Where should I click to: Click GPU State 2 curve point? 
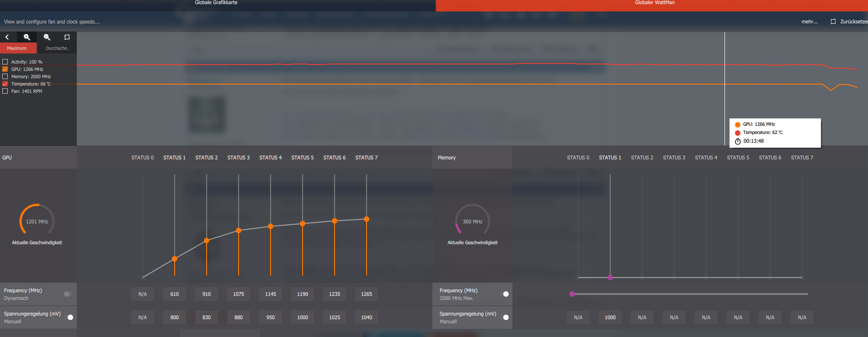click(x=207, y=241)
